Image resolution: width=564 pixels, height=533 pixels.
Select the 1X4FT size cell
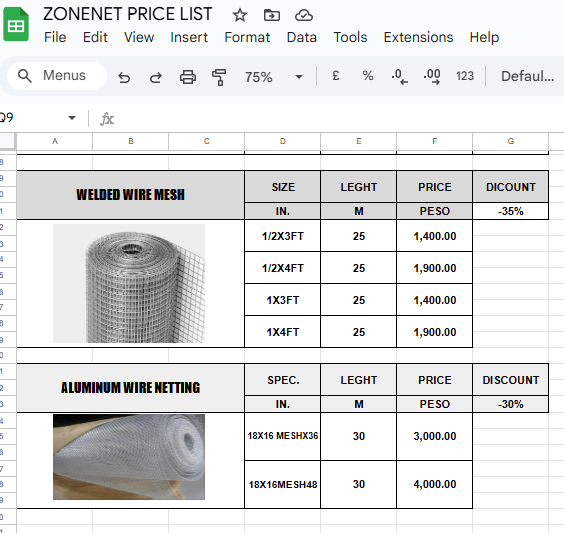click(x=283, y=332)
